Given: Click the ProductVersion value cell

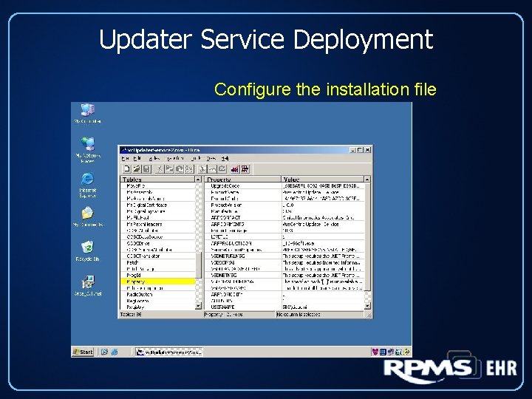Looking at the screenshot, I should 323,205.
